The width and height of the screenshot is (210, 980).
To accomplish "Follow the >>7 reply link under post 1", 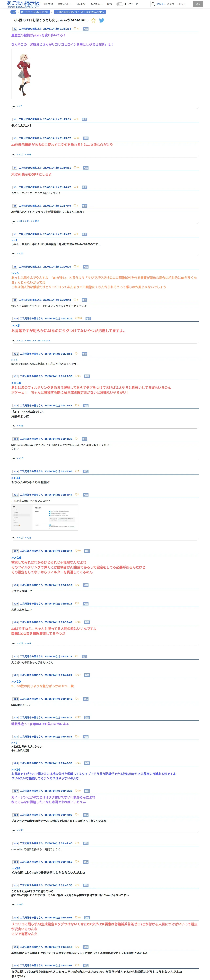I will pos(19,106).
